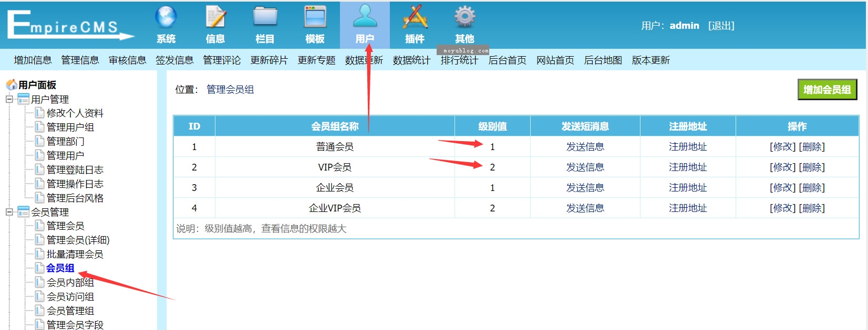Click page icon beside 管理会员(详细)
Screen dimensions: 868x330
[x=39, y=239]
